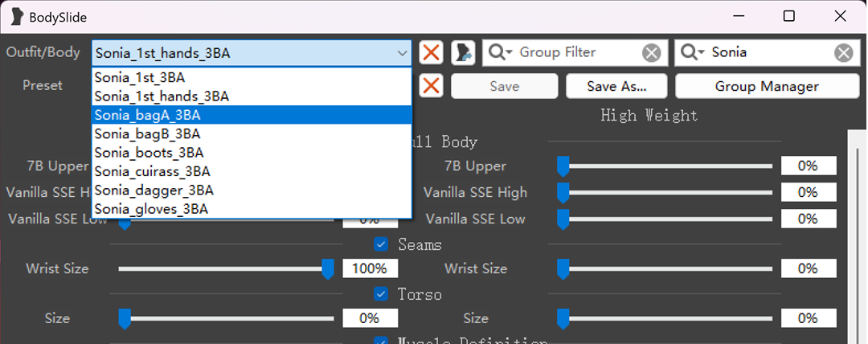Screen dimensions: 868x344
Task: Clear the Group Filter search field
Action: pyautogui.click(x=651, y=53)
